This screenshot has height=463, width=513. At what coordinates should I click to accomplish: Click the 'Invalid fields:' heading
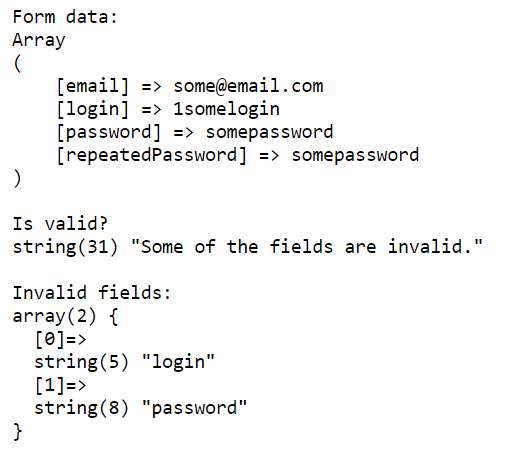[92, 293]
